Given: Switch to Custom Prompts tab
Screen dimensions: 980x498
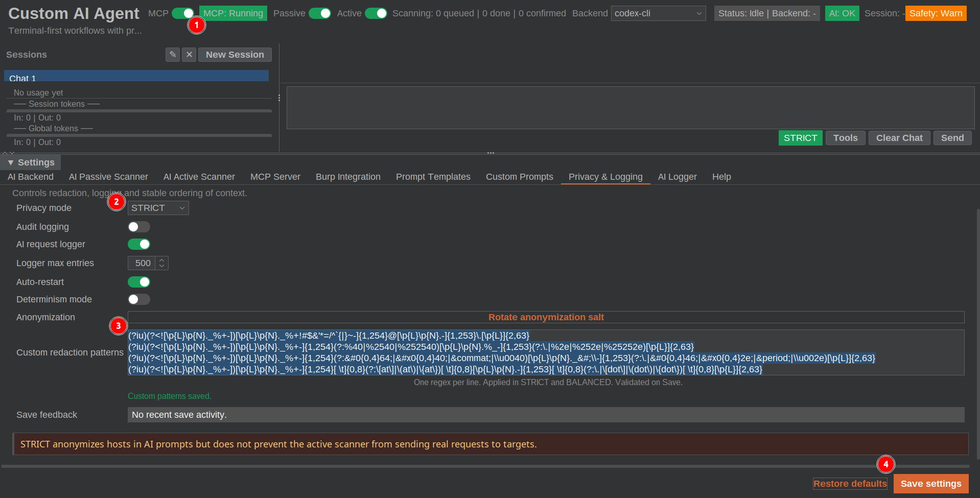Looking at the screenshot, I should tap(520, 177).
